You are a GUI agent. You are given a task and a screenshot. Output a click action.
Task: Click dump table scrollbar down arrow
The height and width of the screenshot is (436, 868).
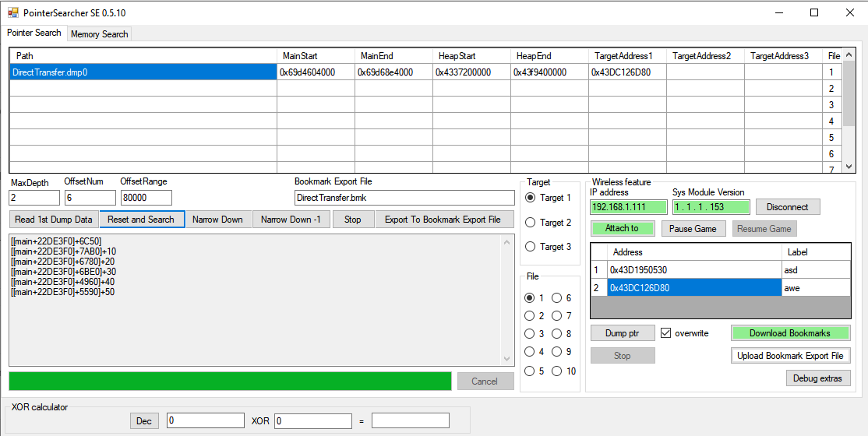[x=848, y=165]
